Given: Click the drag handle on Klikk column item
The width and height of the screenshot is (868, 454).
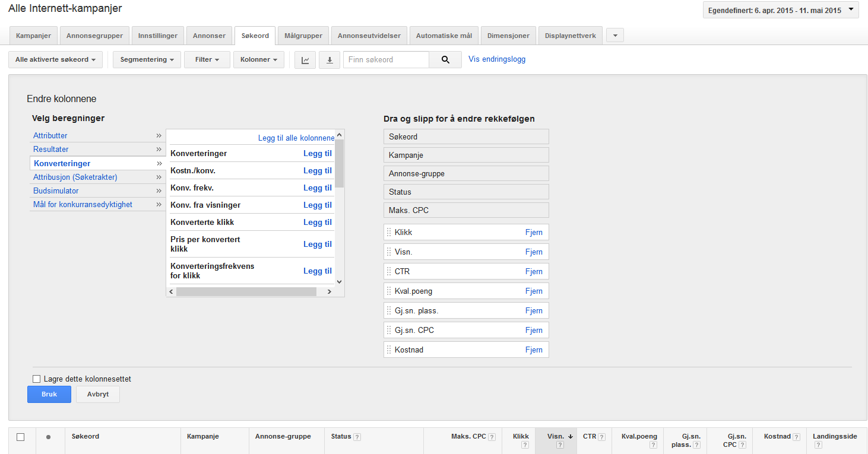Looking at the screenshot, I should click(389, 232).
